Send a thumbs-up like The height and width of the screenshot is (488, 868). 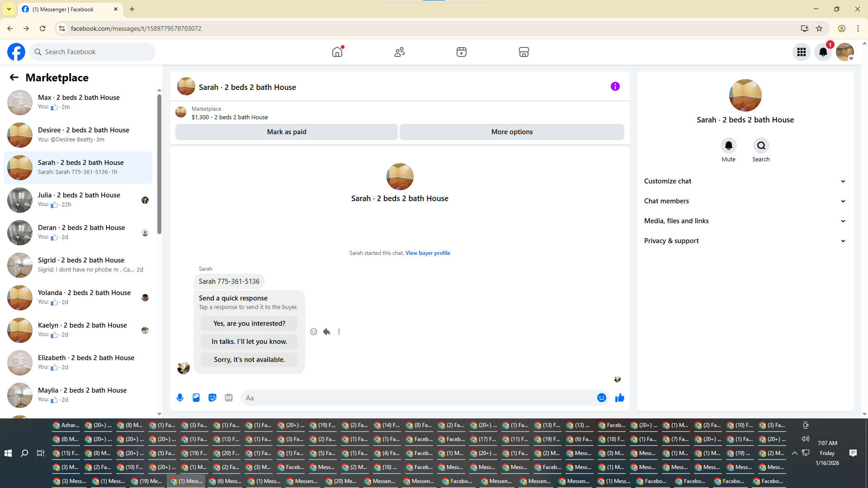coord(619,398)
